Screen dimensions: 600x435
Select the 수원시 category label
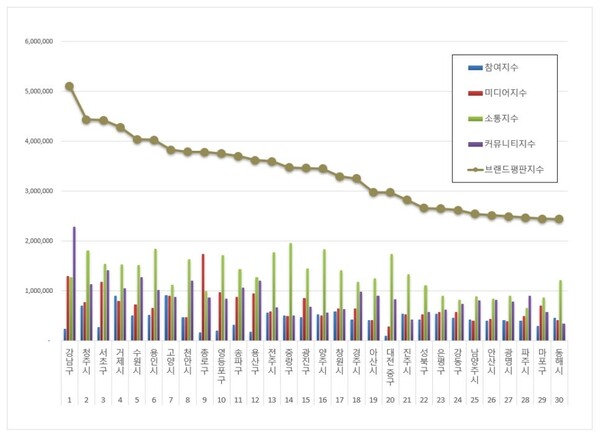click(x=137, y=361)
